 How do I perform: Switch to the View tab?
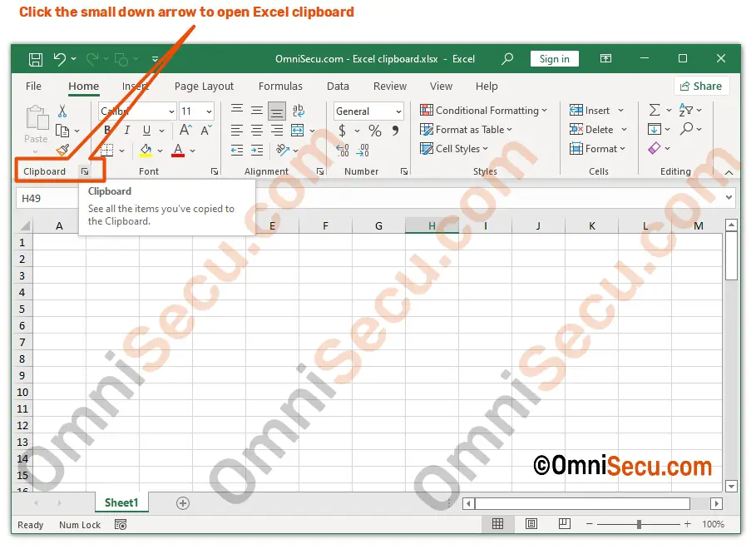pyautogui.click(x=441, y=87)
